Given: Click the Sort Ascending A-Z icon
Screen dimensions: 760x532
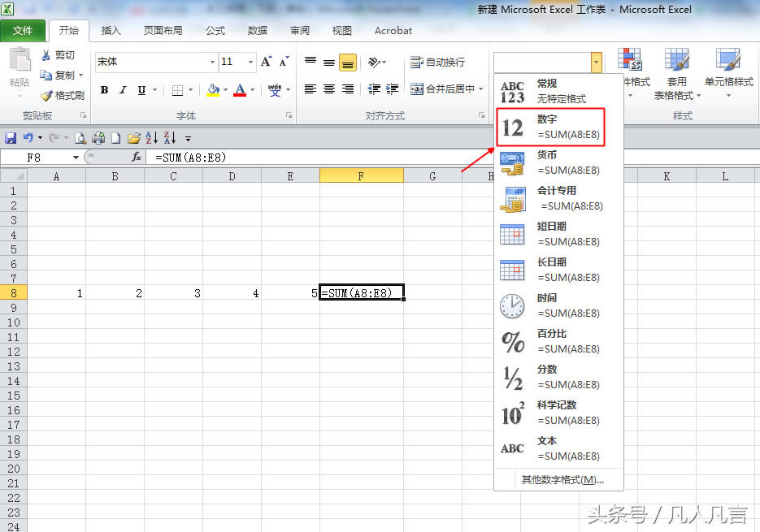Looking at the screenshot, I should pyautogui.click(x=151, y=138).
